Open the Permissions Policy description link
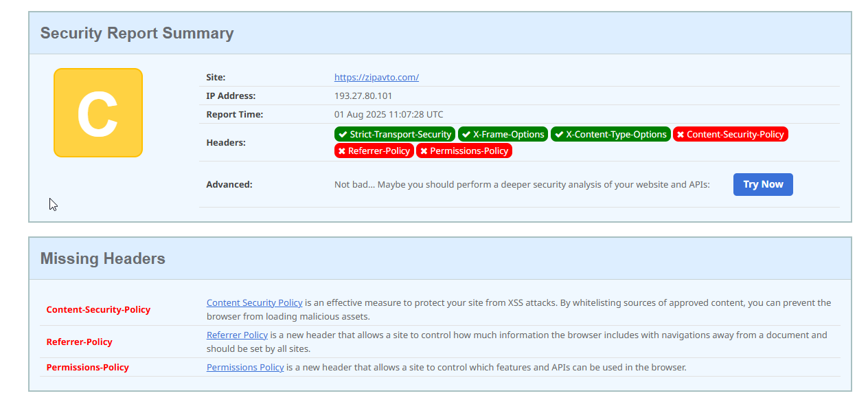 tap(245, 367)
